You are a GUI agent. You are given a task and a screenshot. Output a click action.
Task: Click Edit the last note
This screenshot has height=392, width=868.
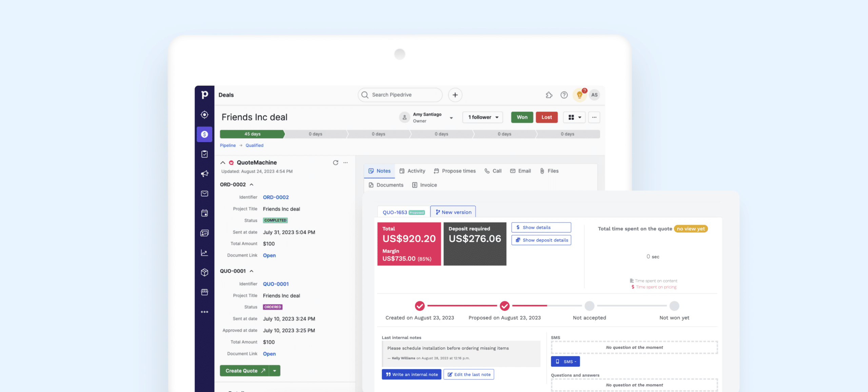[x=469, y=374]
